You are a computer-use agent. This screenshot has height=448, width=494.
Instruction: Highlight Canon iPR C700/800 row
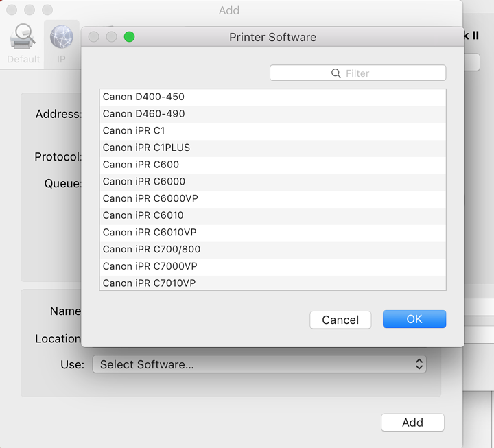[x=272, y=250]
